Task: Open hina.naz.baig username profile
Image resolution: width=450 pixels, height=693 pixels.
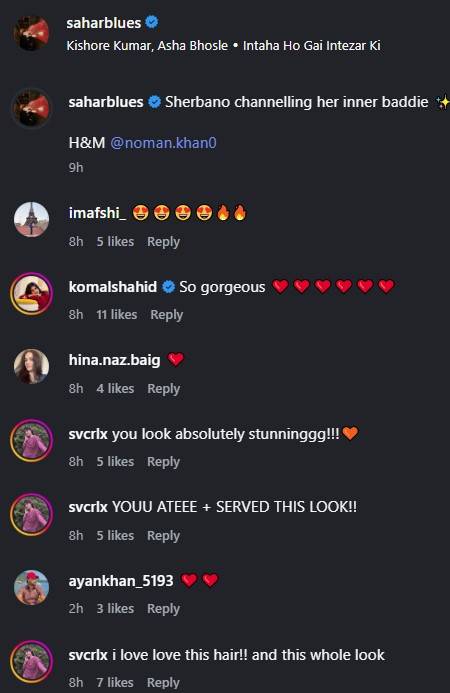Action: [114, 360]
